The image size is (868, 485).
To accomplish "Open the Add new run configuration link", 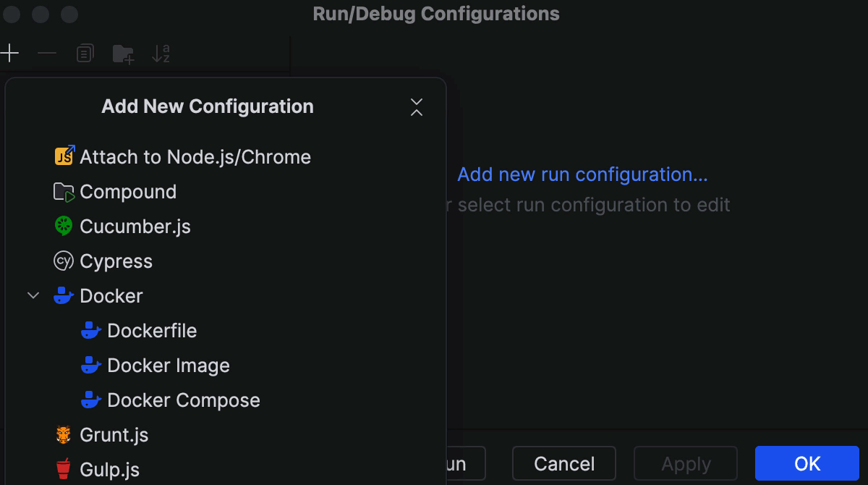I will 582,174.
